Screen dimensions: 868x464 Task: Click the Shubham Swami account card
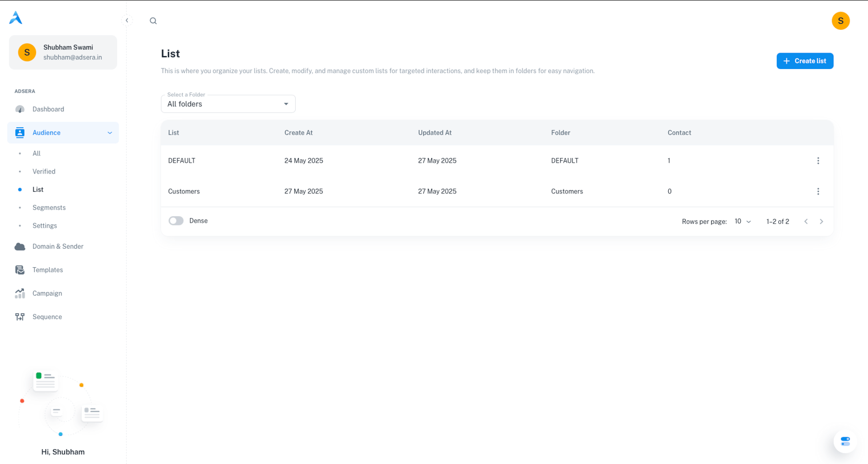coord(63,53)
